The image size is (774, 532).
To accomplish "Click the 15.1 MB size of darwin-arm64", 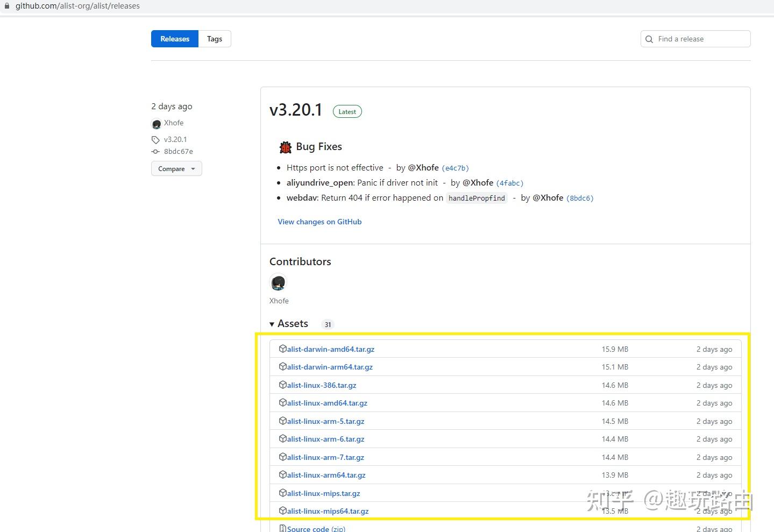I will coord(615,367).
